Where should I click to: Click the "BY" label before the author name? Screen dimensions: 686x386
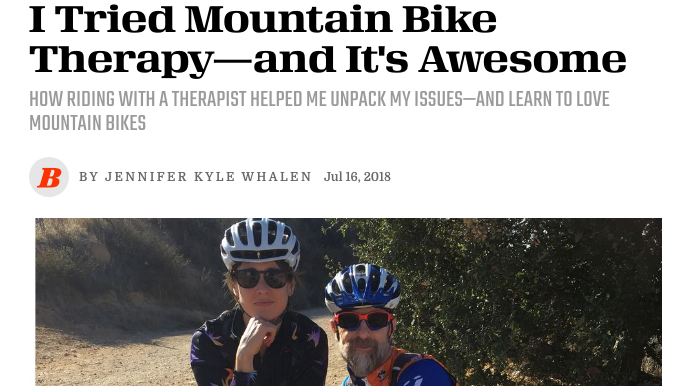coord(89,177)
